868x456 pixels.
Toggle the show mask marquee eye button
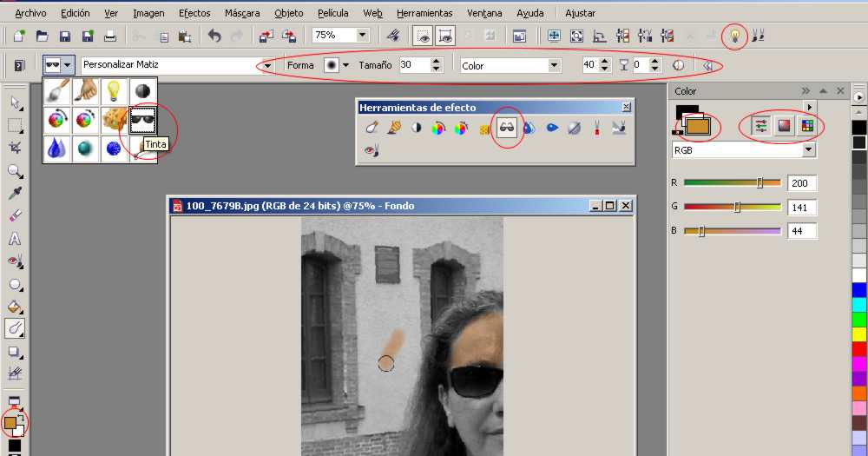click(x=423, y=36)
